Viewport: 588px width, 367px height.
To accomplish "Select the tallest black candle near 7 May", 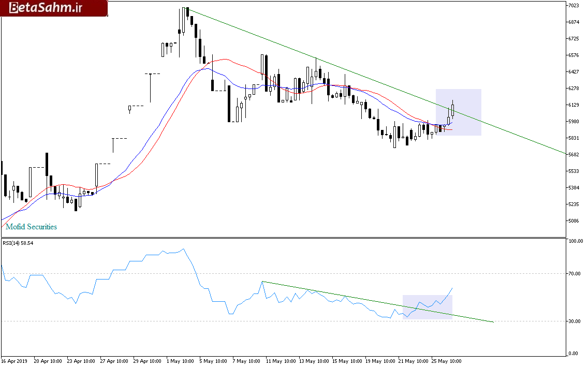I will pyautogui.click(x=229, y=103).
